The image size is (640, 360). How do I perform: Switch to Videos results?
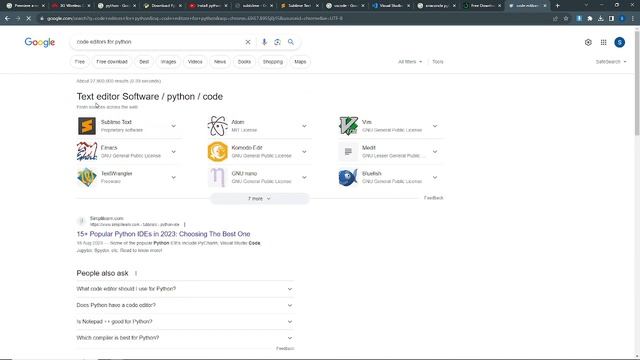tap(195, 62)
